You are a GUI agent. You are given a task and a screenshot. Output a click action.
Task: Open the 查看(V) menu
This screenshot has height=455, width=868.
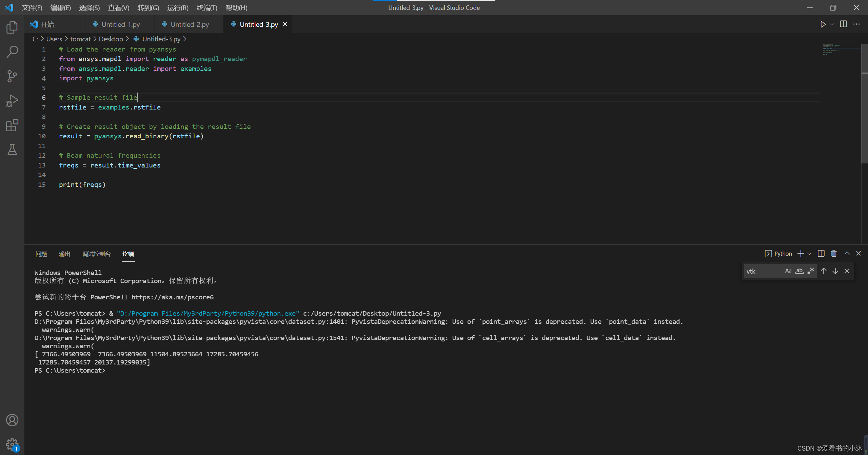[x=118, y=7]
